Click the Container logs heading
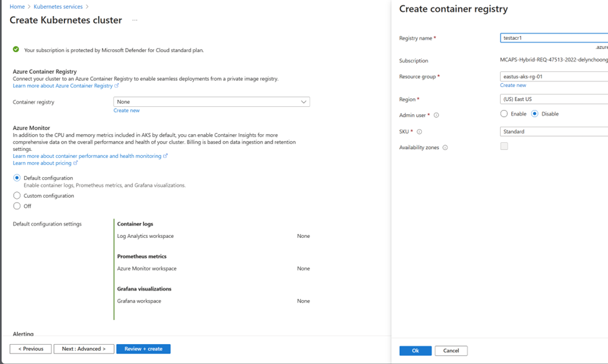Screen dimensions: 608x364 pyautogui.click(x=135, y=224)
